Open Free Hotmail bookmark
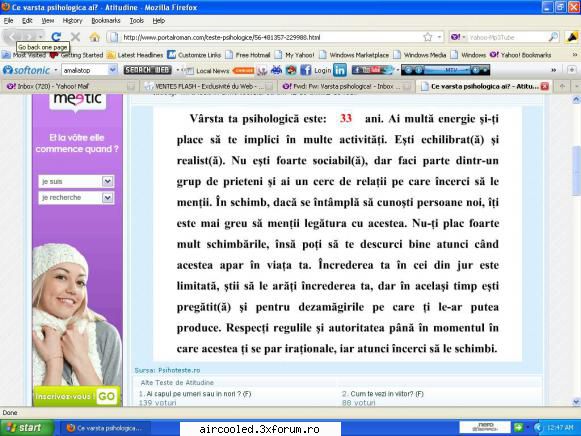The width and height of the screenshot is (581, 436). click(248, 55)
